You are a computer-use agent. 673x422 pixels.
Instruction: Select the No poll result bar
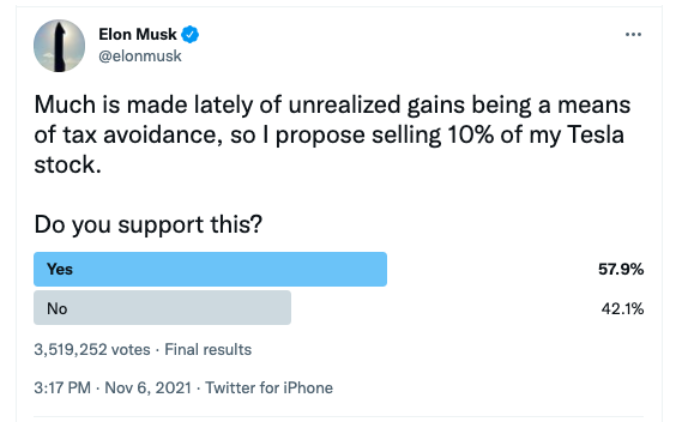[162, 308]
